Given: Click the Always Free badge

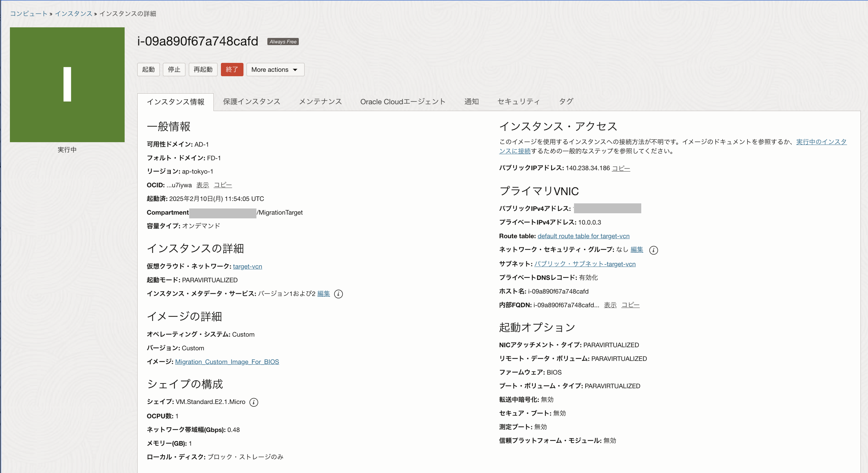Looking at the screenshot, I should coord(283,42).
